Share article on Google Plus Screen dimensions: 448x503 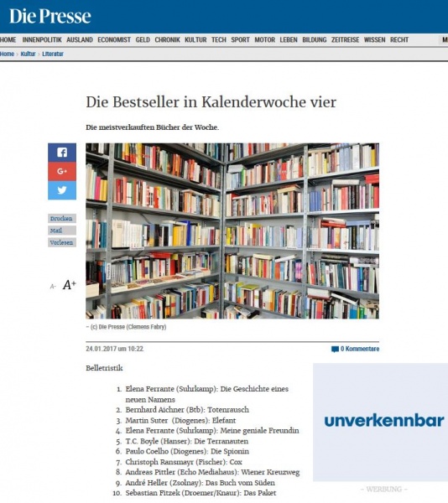click(x=62, y=171)
